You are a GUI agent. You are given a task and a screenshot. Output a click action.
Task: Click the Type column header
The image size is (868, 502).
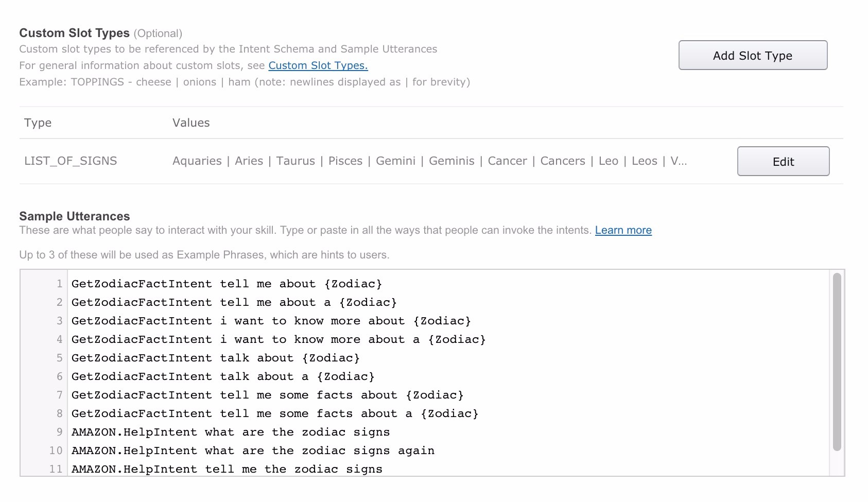click(38, 123)
